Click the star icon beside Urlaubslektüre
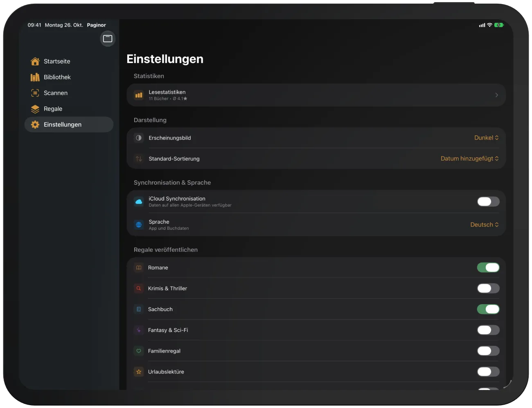The width and height of the screenshot is (532, 408). pos(139,372)
